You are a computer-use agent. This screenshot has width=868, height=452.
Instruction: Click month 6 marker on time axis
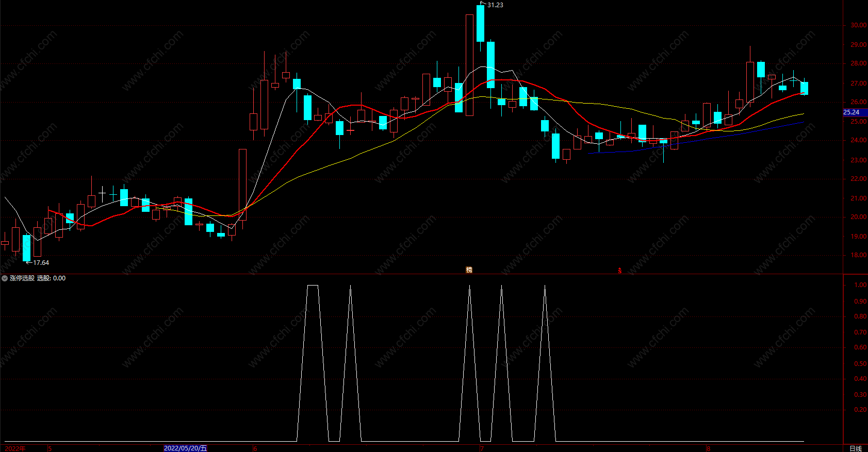[x=255, y=448]
